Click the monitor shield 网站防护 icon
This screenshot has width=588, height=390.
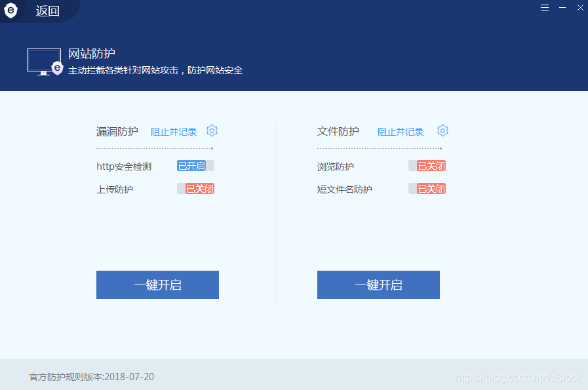tap(45, 62)
